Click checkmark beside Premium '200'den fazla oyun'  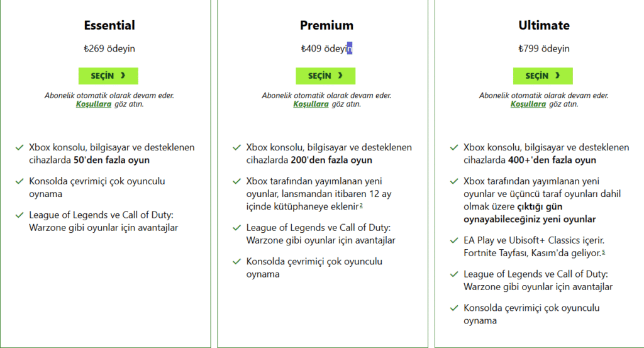(236, 148)
